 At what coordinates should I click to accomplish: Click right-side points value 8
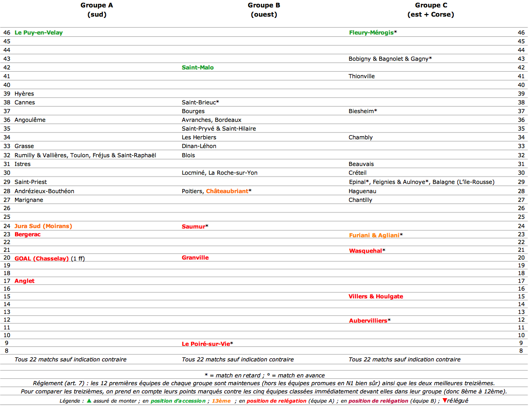click(521, 351)
